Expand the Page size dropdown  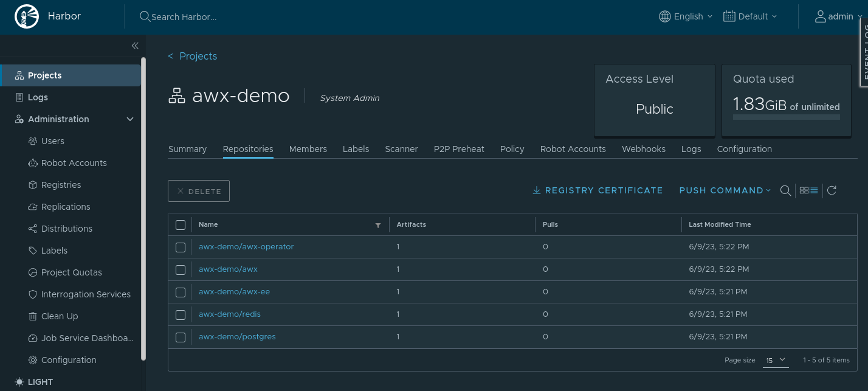click(775, 360)
